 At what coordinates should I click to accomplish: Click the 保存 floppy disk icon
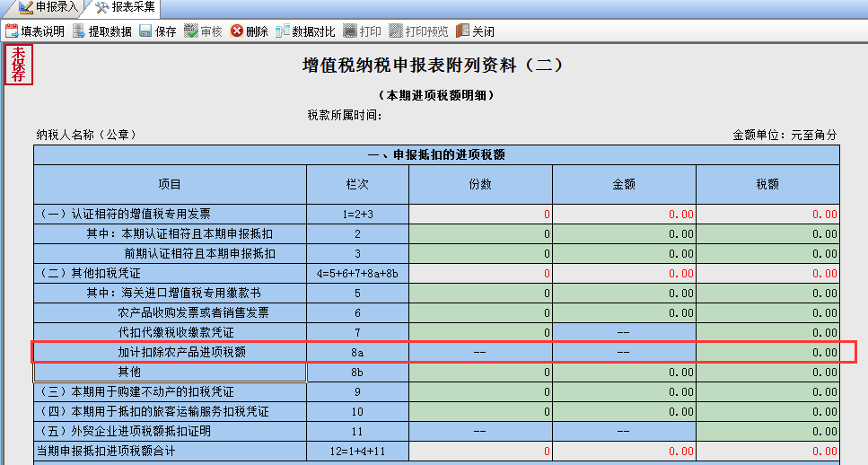145,31
